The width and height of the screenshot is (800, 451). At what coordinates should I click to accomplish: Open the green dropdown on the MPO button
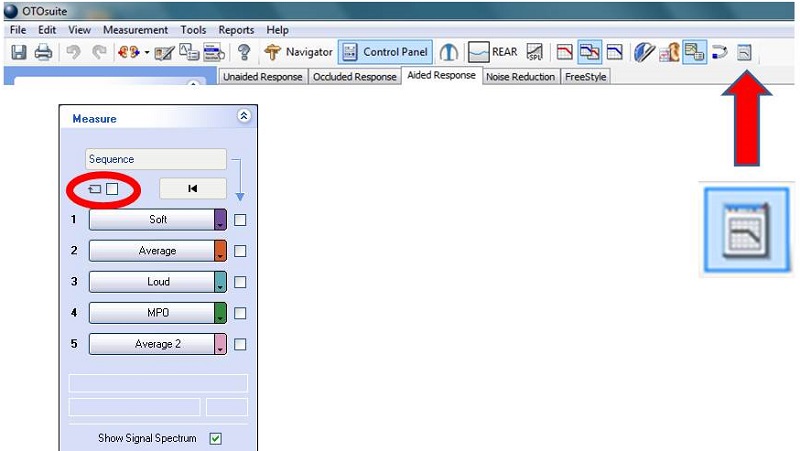pyautogui.click(x=220, y=313)
